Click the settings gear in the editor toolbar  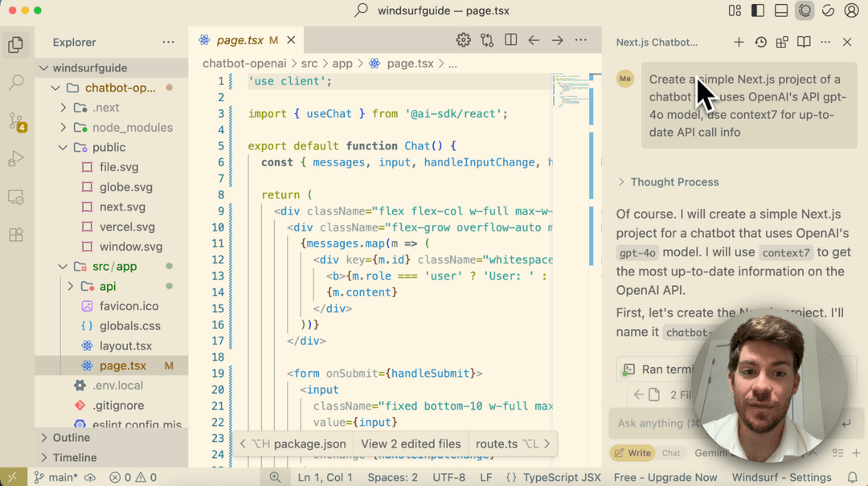click(463, 39)
